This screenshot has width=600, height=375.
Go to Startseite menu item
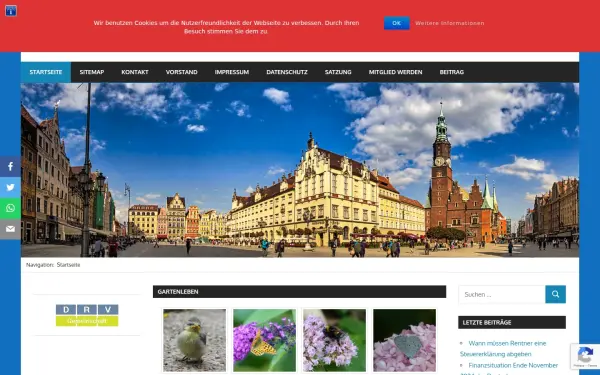46,72
